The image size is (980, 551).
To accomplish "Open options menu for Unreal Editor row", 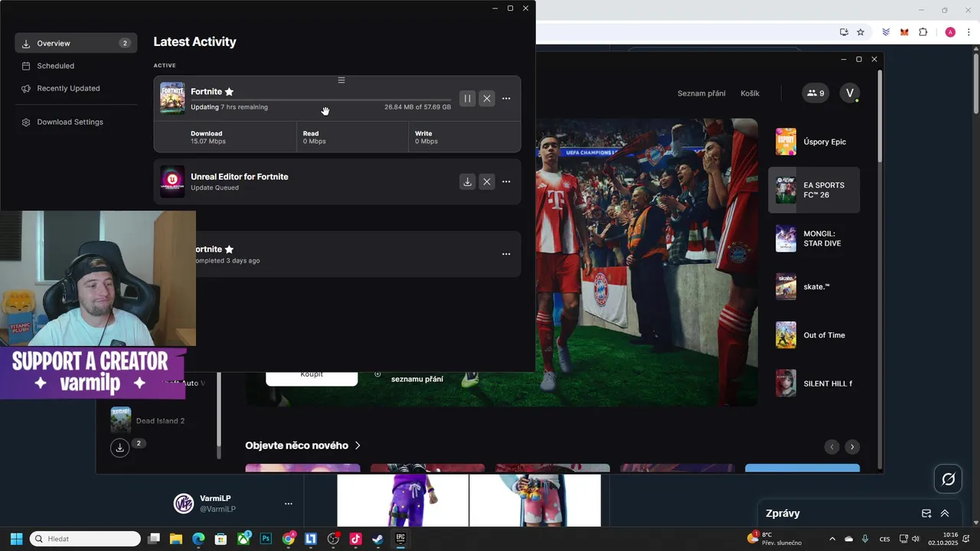I will pos(506,182).
